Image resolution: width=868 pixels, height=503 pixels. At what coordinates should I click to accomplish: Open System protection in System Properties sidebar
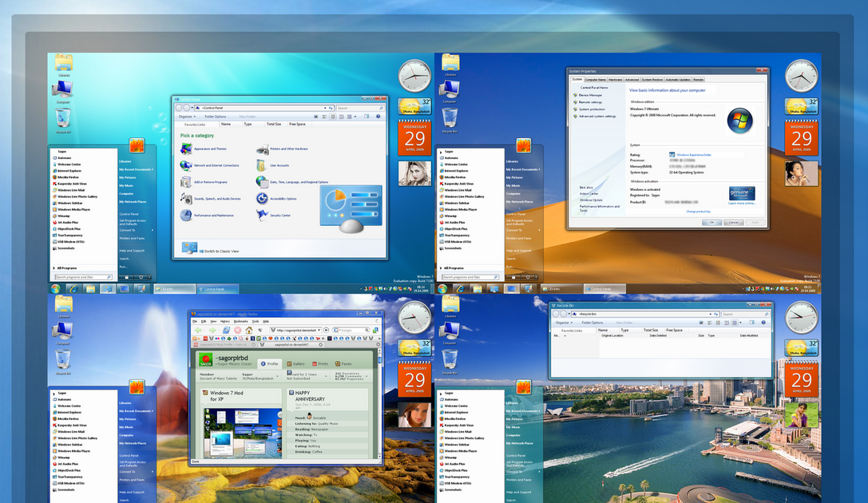pyautogui.click(x=592, y=109)
